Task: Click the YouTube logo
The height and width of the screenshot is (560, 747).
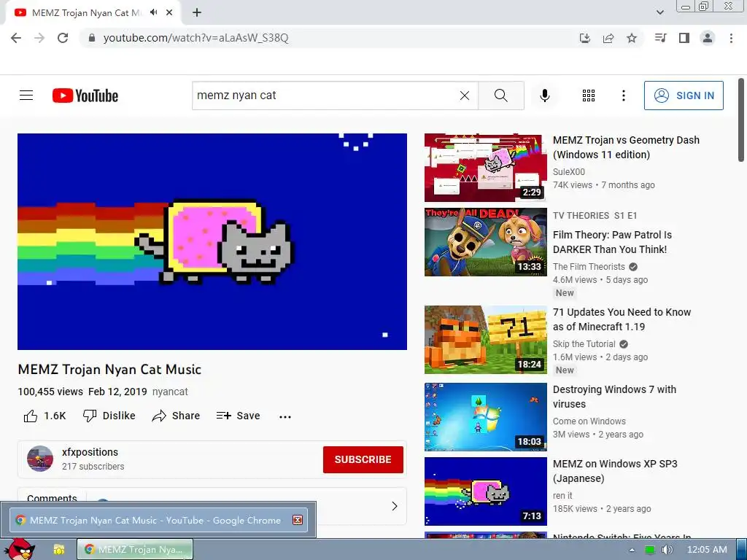Action: pos(85,96)
